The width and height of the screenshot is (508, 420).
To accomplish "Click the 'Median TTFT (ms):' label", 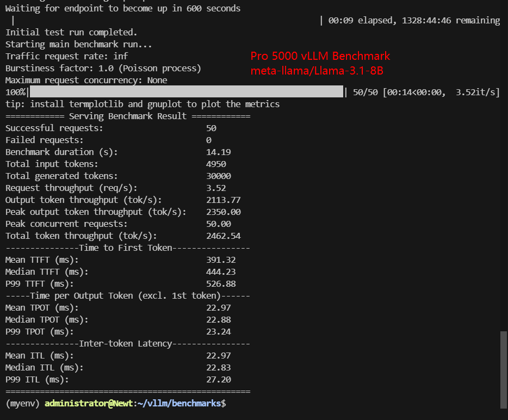I will click(47, 272).
